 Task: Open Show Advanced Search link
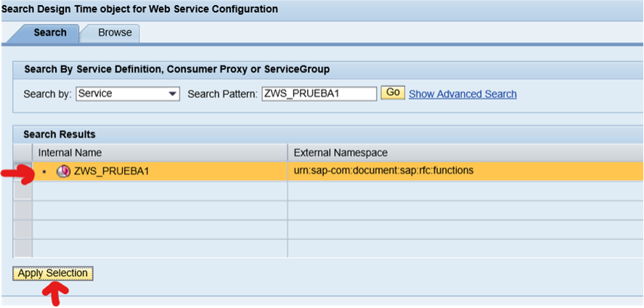[x=462, y=94]
